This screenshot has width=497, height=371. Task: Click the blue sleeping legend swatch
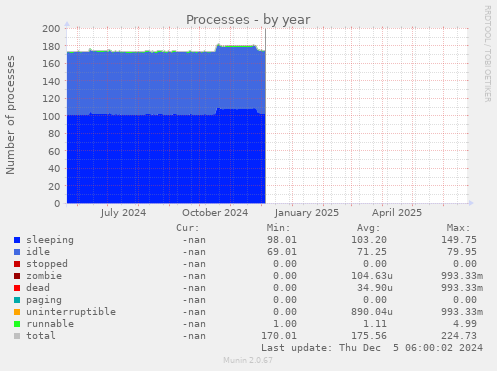tap(17, 240)
